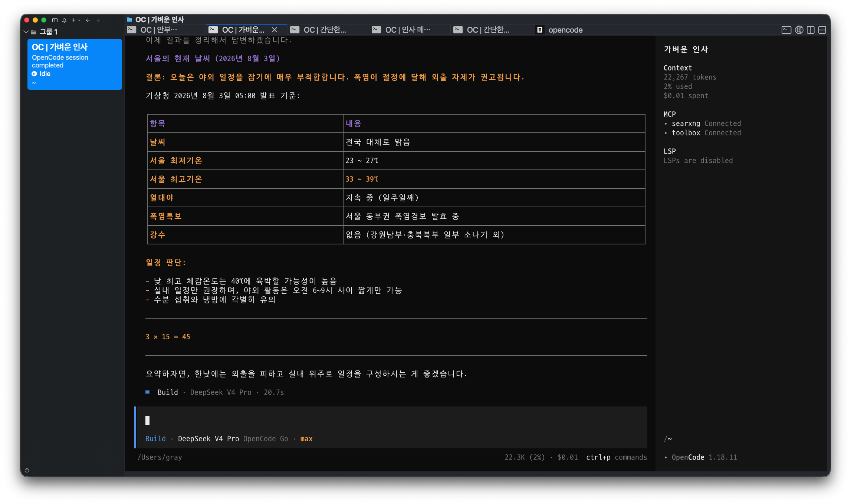Click DeepSeek V4 Pro model name in prompt
This screenshot has height=504, width=851.
(208, 439)
